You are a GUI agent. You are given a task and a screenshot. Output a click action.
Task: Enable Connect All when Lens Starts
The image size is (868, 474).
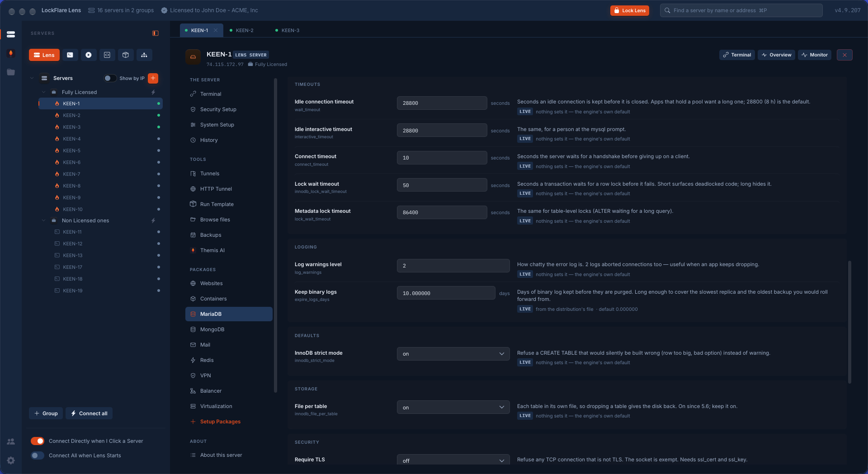[38, 455]
